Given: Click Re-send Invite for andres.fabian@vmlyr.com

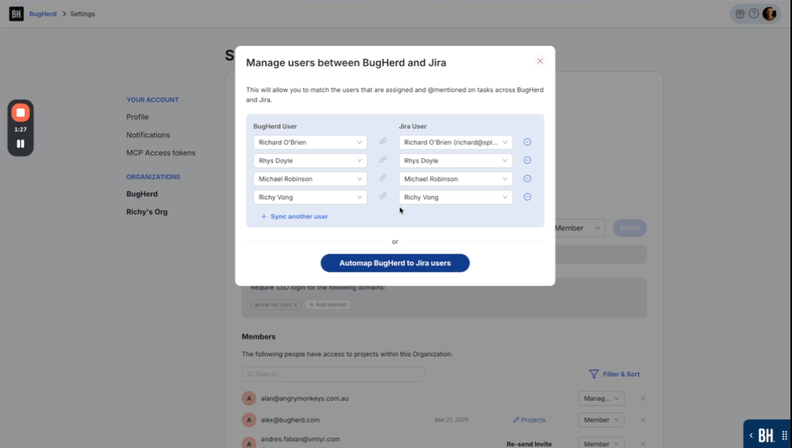Looking at the screenshot, I should coord(529,444).
